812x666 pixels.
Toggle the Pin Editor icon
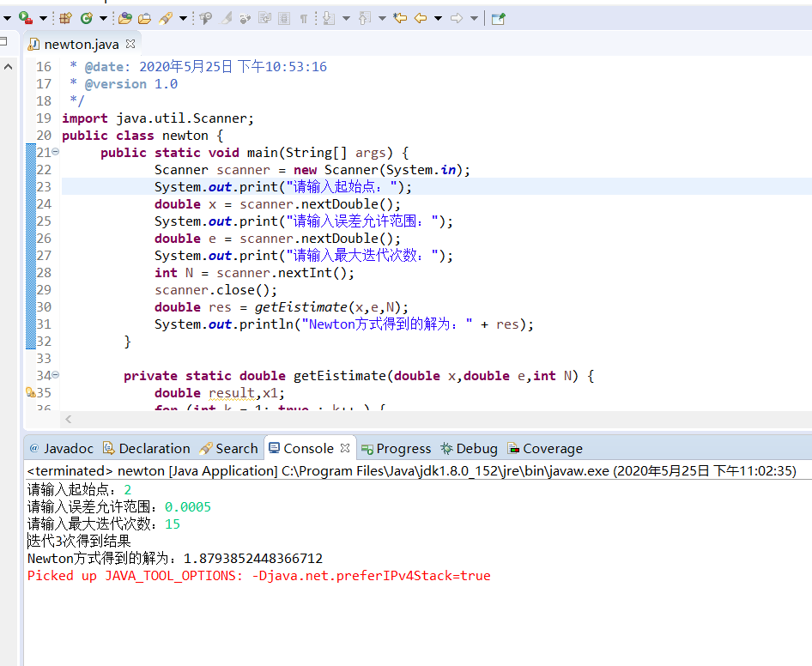[x=498, y=19]
